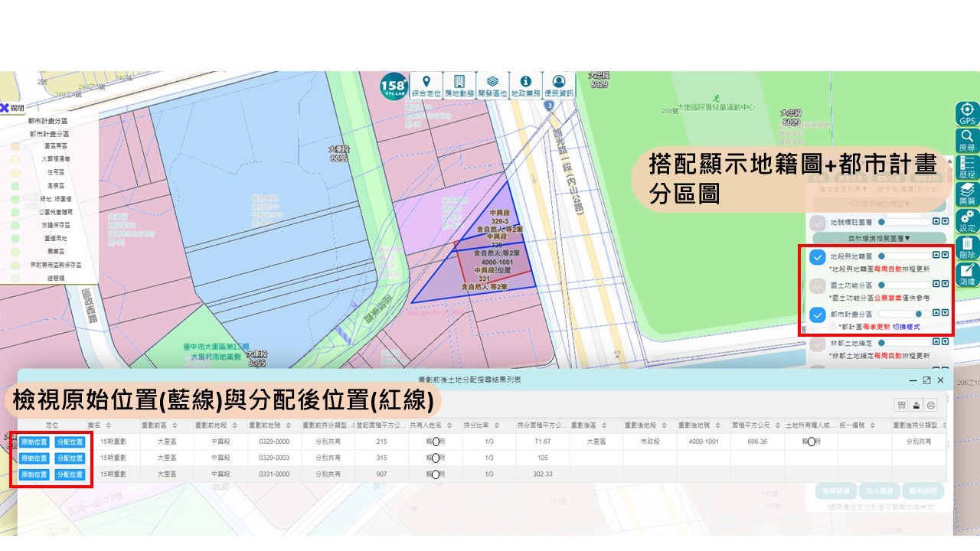Open the 圖層 layers panel
Image resolution: width=980 pixels, height=551 pixels.
tap(967, 194)
